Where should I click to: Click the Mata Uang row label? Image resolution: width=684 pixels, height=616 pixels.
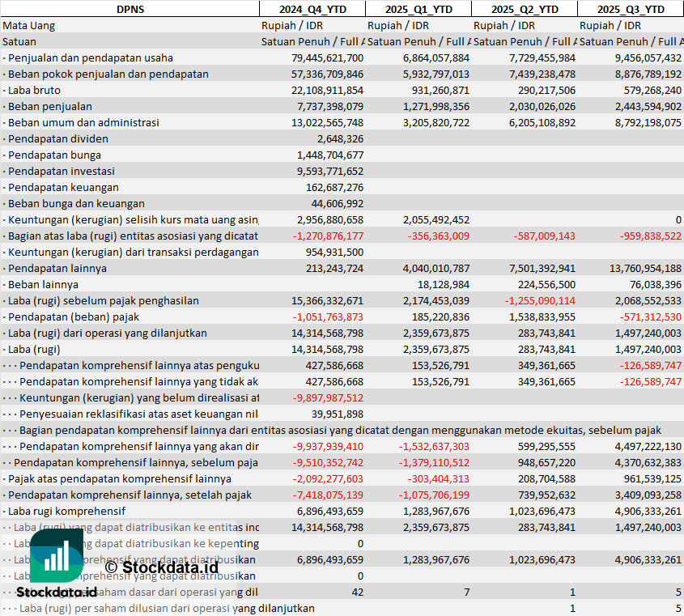(29, 25)
